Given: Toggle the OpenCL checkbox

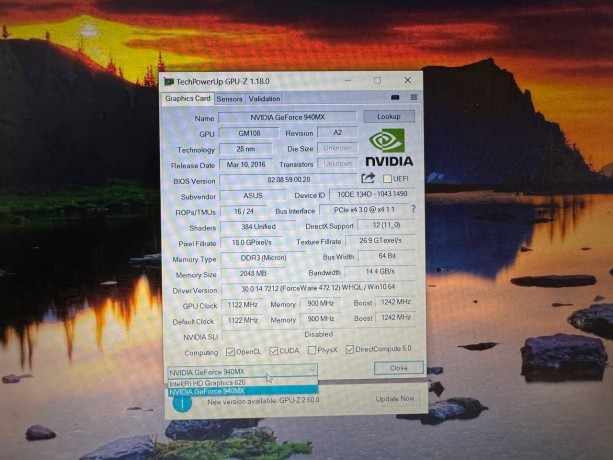Looking at the screenshot, I should pyautogui.click(x=231, y=351).
